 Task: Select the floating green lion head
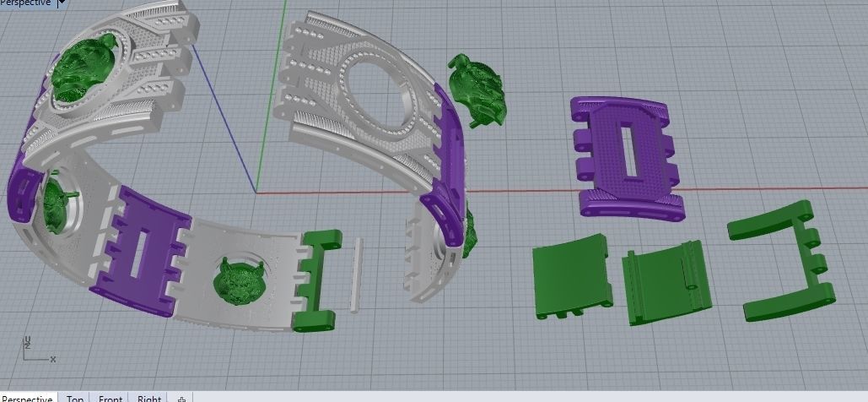[476, 90]
